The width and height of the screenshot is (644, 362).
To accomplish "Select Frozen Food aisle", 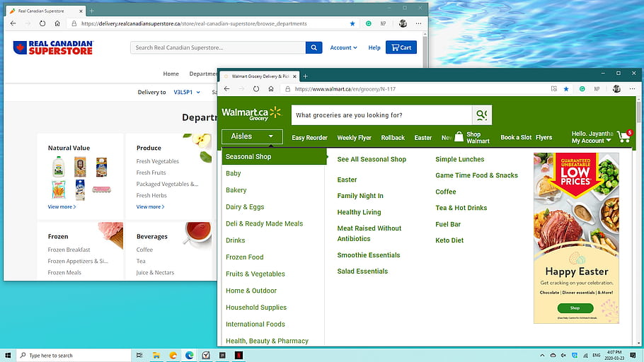I will (244, 257).
